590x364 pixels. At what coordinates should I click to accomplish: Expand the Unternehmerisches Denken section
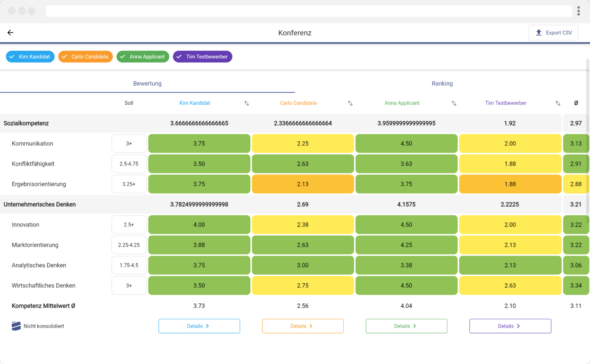[x=39, y=204]
